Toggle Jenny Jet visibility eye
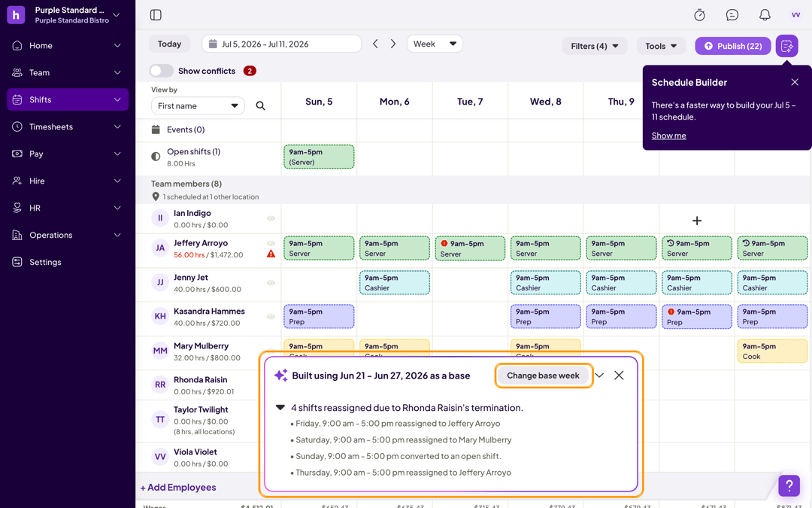This screenshot has height=508, width=812. [x=271, y=283]
